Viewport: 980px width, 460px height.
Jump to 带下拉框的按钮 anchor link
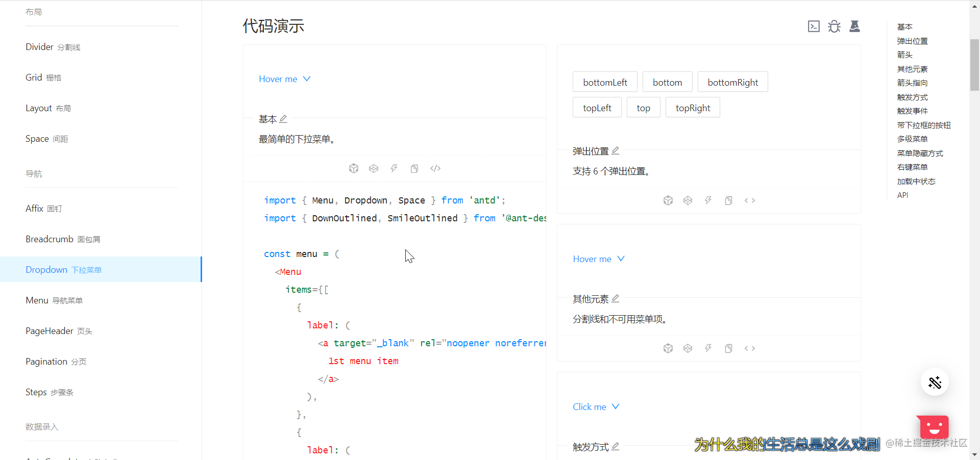pyautogui.click(x=924, y=125)
